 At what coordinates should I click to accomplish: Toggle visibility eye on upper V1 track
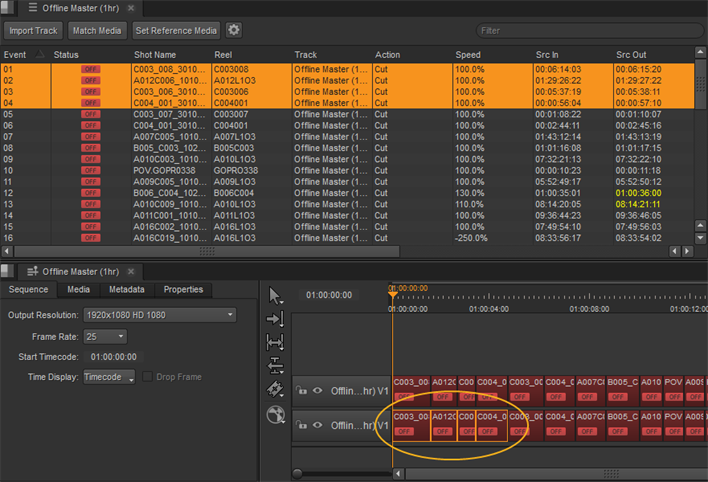point(317,391)
